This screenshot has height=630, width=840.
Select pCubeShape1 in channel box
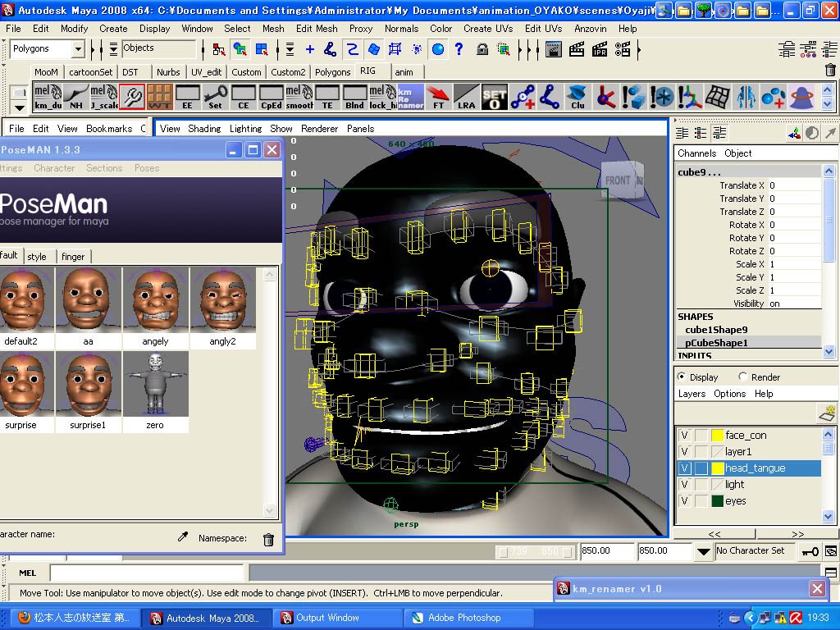pos(716,343)
